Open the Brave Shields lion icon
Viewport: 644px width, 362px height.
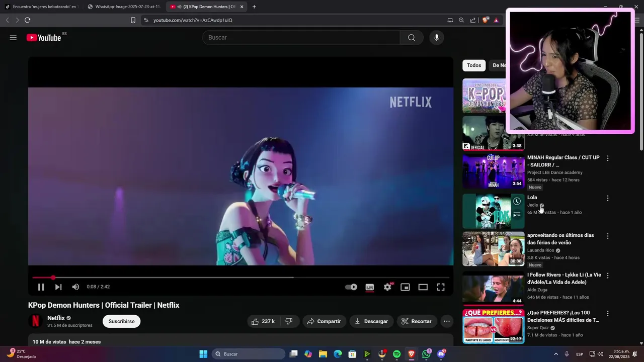point(485,20)
